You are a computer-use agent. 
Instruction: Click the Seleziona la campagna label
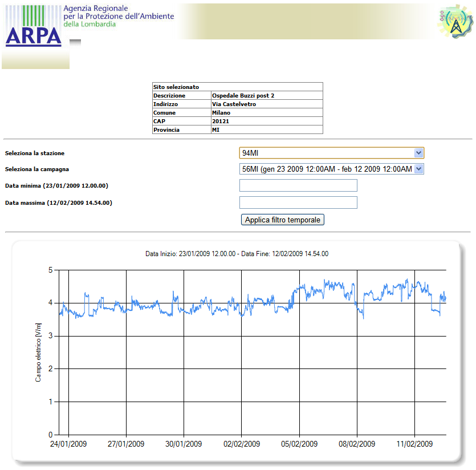37,169
